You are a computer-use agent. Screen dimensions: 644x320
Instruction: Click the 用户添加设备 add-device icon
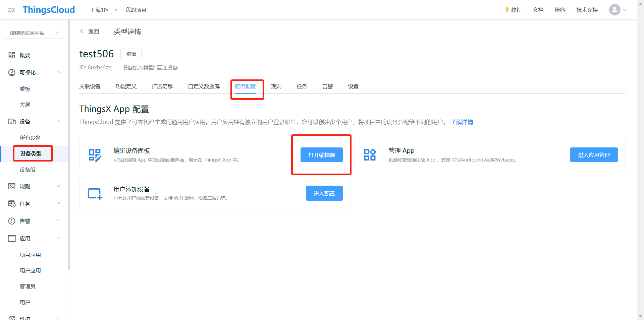95,194
